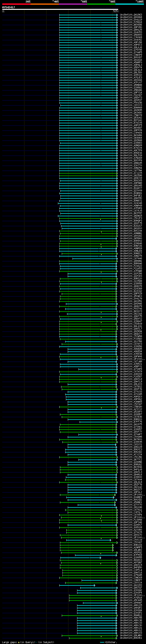Viewport: 146px width, 644px height.
Task: Select the UniRef100_Q41951 label
Action: pos(131,301)
